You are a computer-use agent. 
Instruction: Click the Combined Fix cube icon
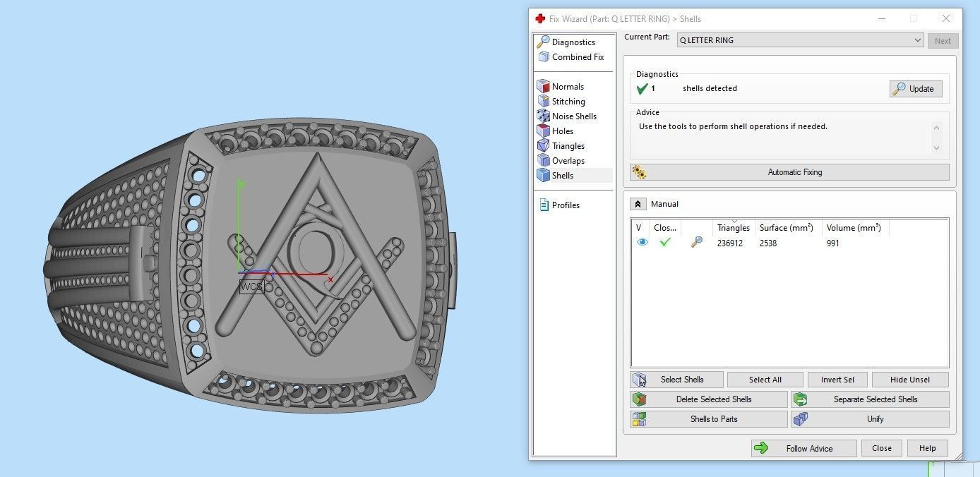tap(543, 56)
